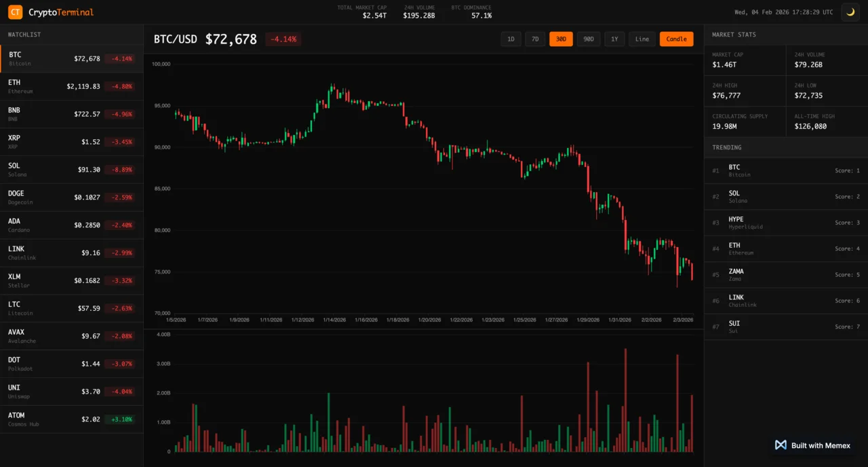This screenshot has height=467, width=868.
Task: Click the tallest red volume bar
Action: pos(625,400)
